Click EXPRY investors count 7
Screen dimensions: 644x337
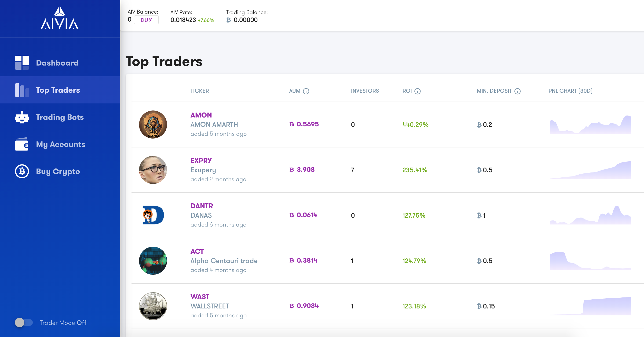[x=352, y=170]
